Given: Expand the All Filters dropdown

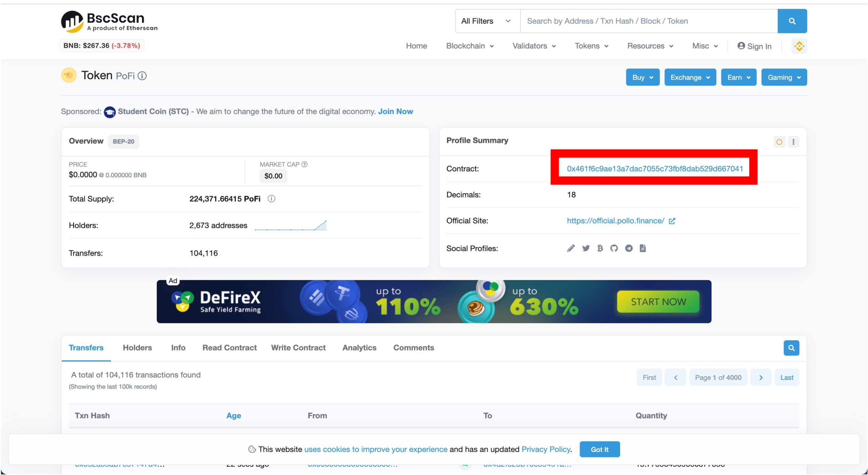Looking at the screenshot, I should (487, 21).
